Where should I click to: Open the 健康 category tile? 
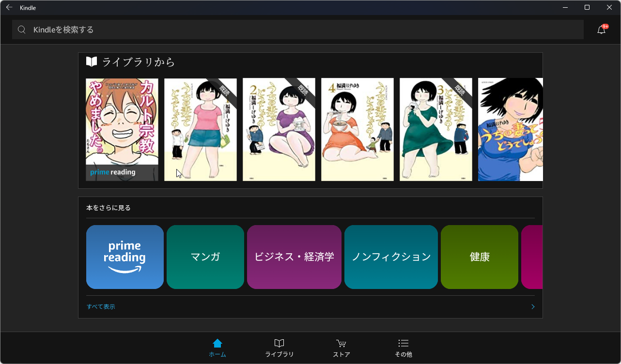click(479, 257)
